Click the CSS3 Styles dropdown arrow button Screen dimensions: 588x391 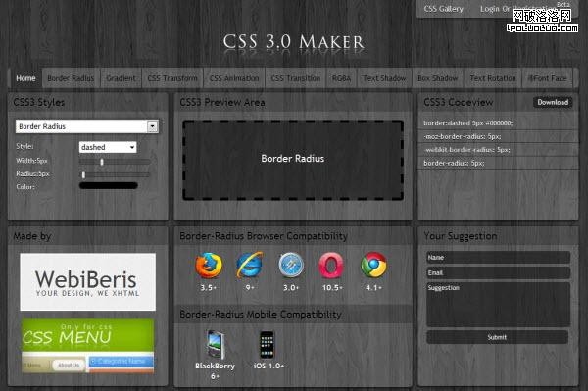point(152,126)
